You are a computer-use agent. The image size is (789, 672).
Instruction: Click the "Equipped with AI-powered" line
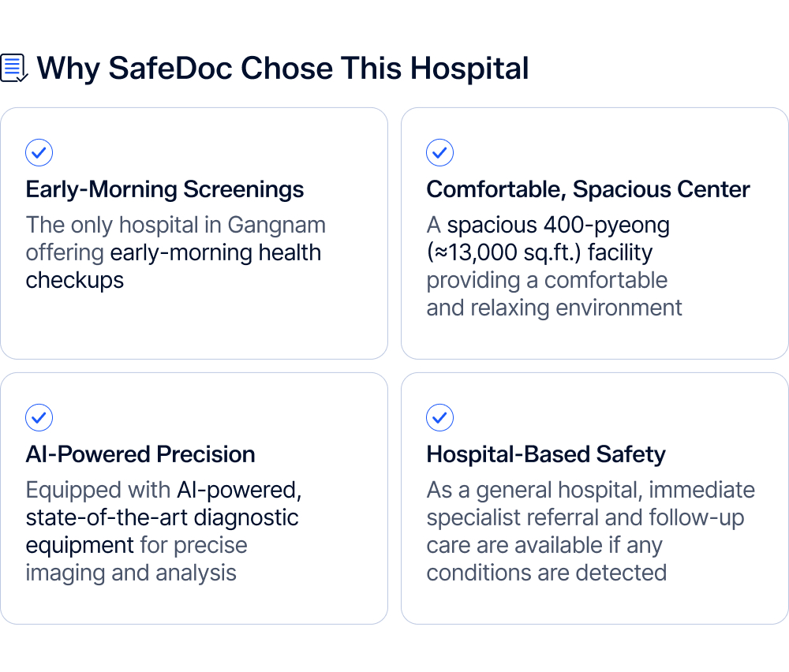pyautogui.click(x=163, y=490)
